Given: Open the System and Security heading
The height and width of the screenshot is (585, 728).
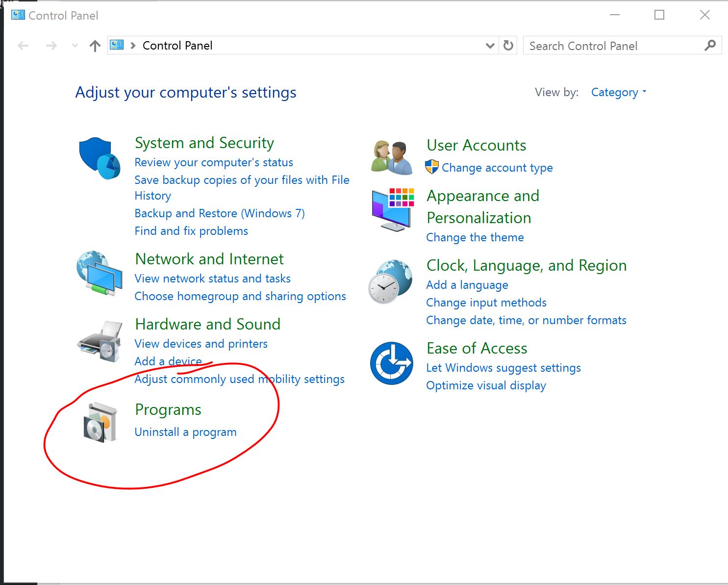Looking at the screenshot, I should [x=204, y=143].
